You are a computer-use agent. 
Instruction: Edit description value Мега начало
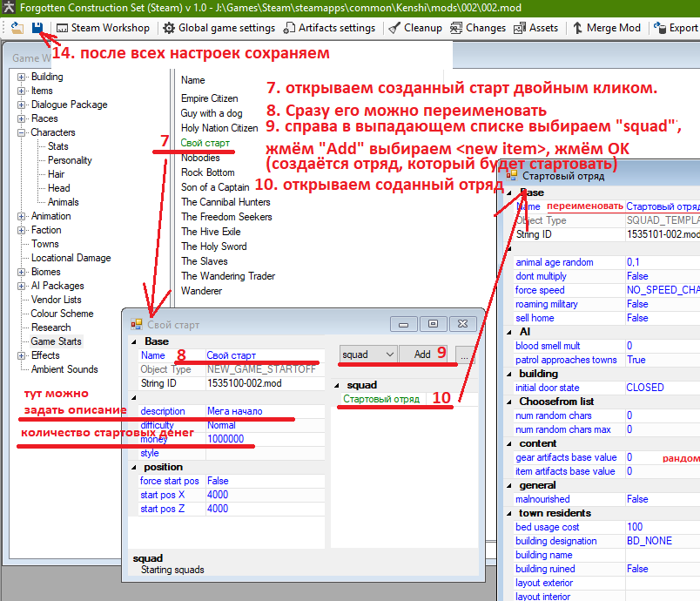point(266,411)
